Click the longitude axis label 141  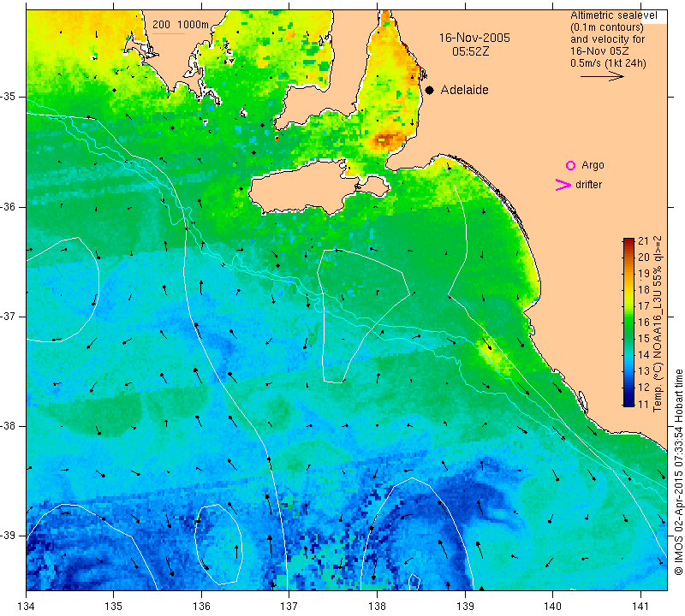(640, 607)
